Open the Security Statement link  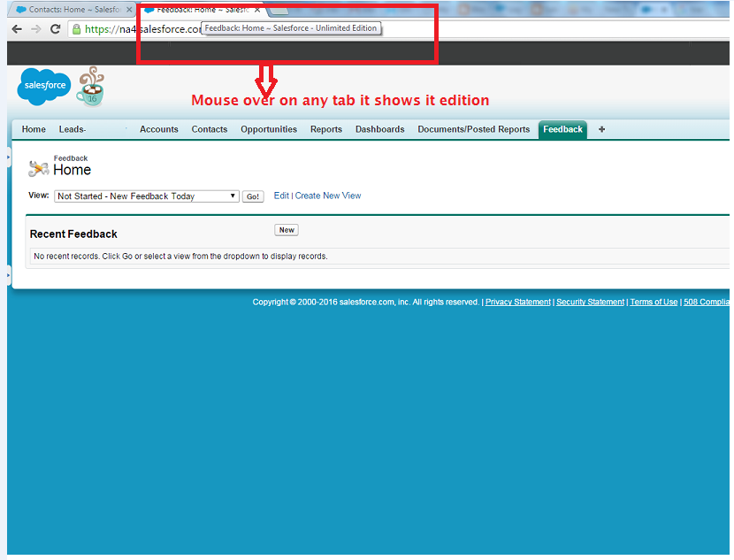click(590, 302)
